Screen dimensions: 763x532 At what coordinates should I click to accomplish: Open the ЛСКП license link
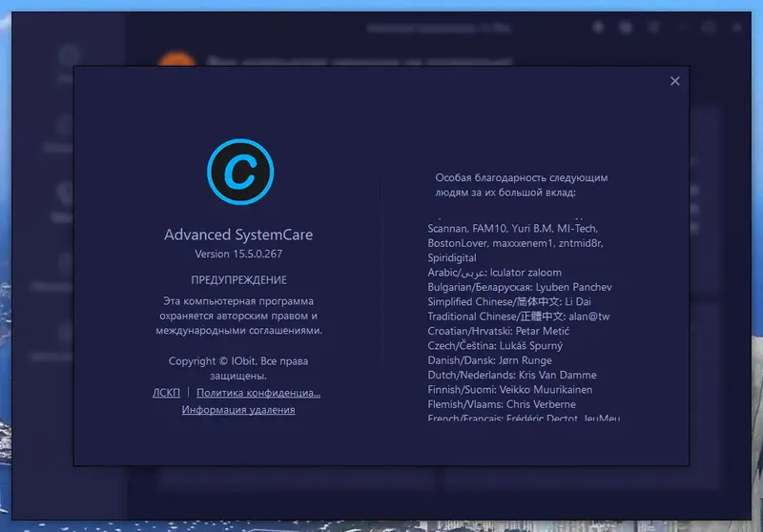pos(166,393)
